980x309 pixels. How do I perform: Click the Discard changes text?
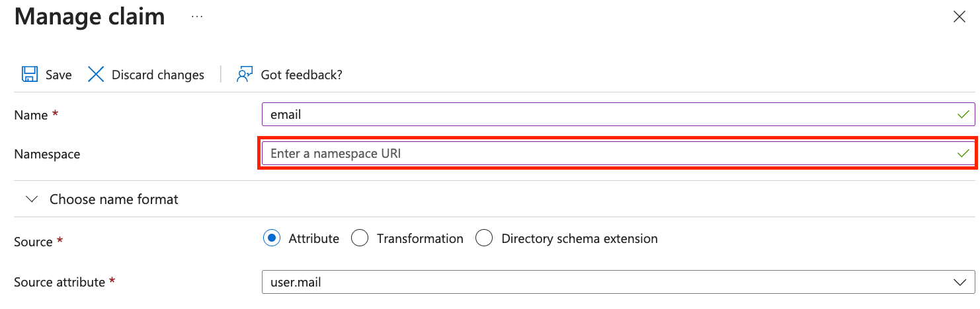point(158,75)
